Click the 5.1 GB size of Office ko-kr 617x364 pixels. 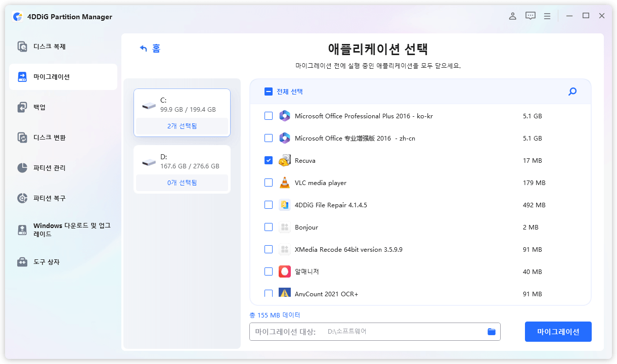pyautogui.click(x=533, y=116)
